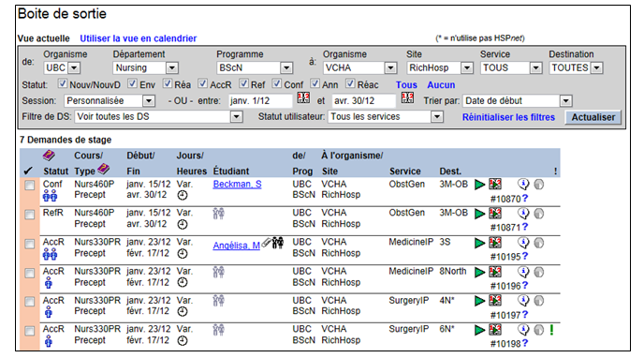Toggle AccR status checkbox
The width and height of the screenshot is (644, 358).
202,83
